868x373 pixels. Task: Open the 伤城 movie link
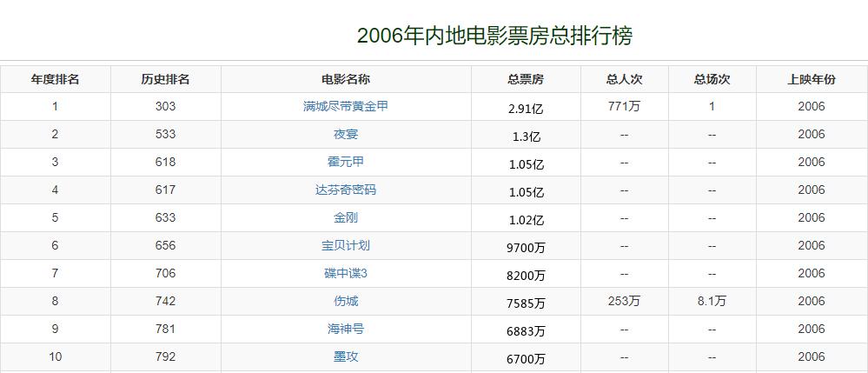(346, 301)
